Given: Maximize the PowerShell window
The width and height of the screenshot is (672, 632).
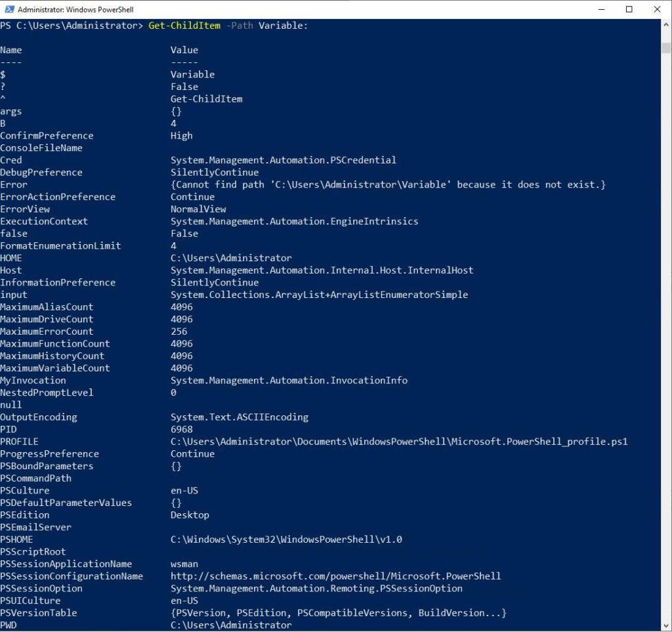Looking at the screenshot, I should coord(629,9).
